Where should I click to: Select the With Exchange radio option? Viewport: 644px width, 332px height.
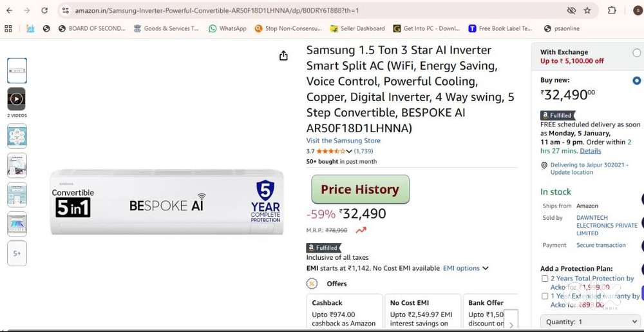(x=637, y=53)
